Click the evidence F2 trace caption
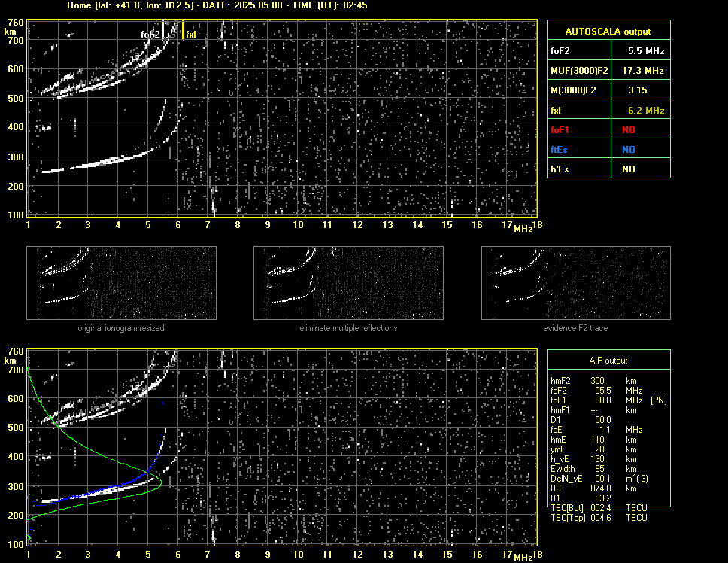The height and width of the screenshot is (563, 728). click(575, 328)
